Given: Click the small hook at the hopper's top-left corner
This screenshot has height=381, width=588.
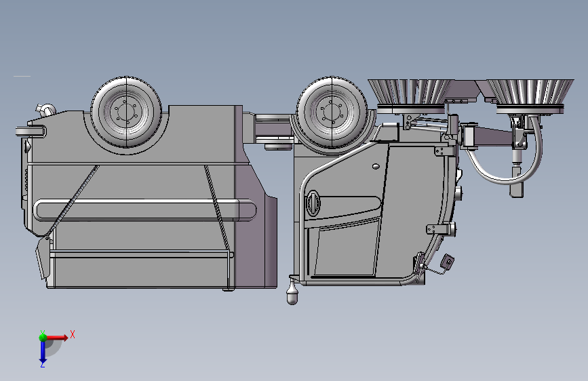Looking at the screenshot, I should pos(45,108).
